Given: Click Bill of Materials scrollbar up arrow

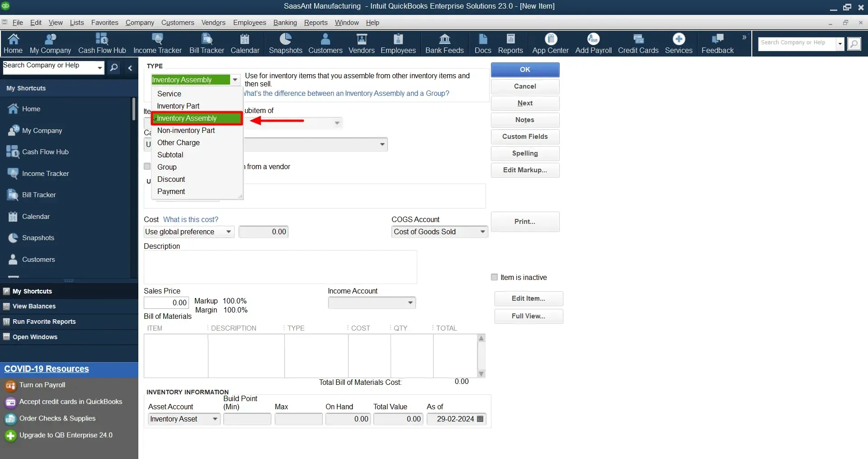Looking at the screenshot, I should [481, 338].
